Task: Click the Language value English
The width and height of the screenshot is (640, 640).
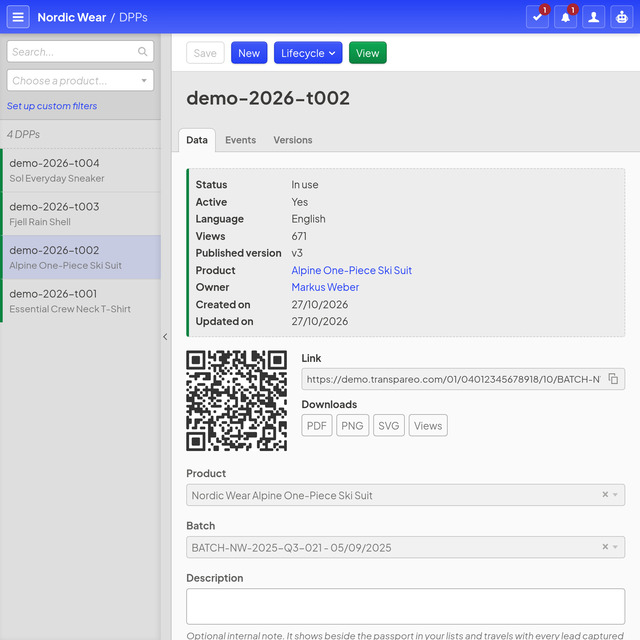Action: tap(308, 219)
